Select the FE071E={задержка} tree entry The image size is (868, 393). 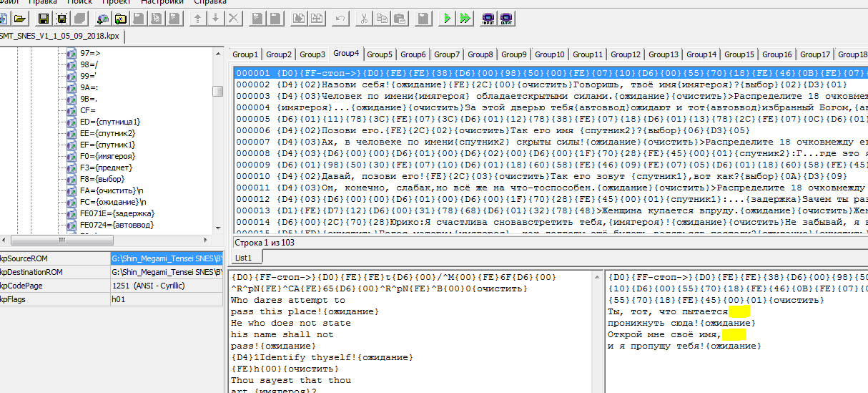pos(117,213)
